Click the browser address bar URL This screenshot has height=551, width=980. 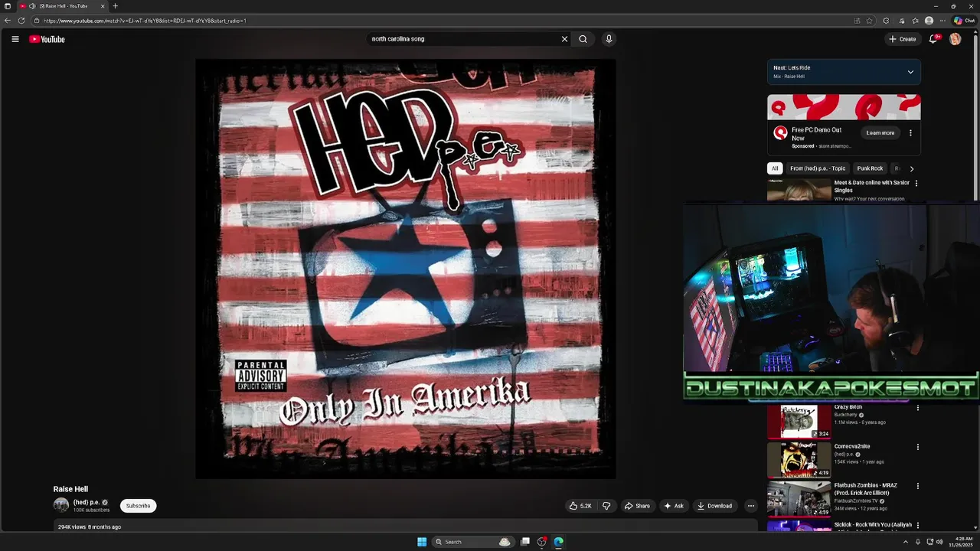[145, 21]
